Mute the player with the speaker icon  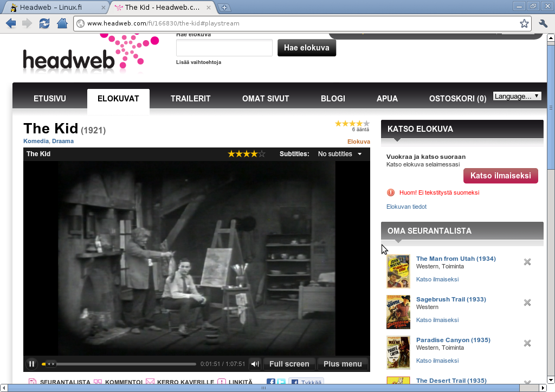pos(255,364)
